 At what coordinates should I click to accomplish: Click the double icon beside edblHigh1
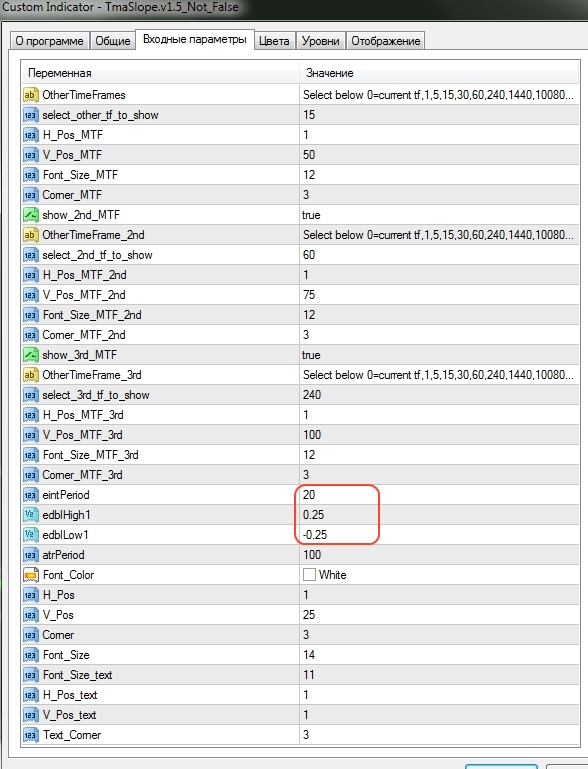coord(30,515)
